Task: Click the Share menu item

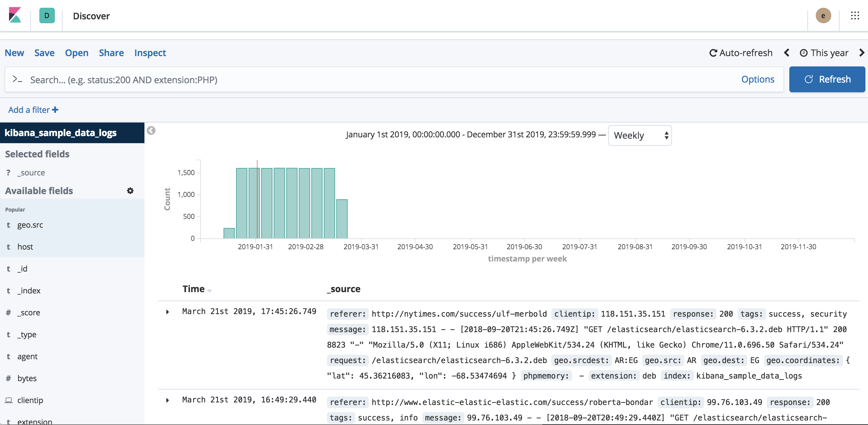Action: (x=111, y=53)
